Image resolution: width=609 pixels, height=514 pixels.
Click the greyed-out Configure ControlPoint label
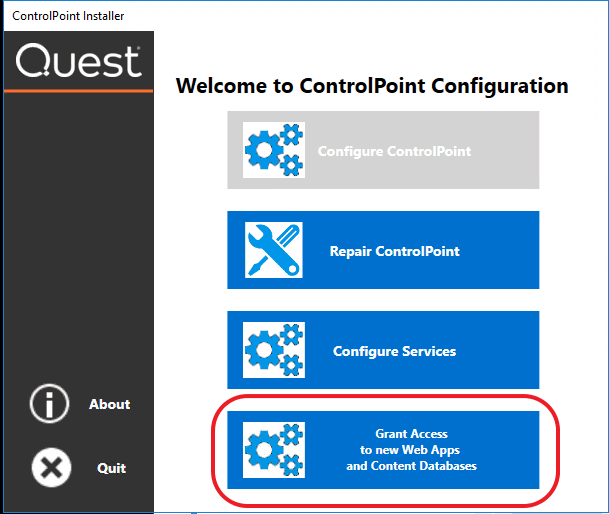tap(394, 151)
